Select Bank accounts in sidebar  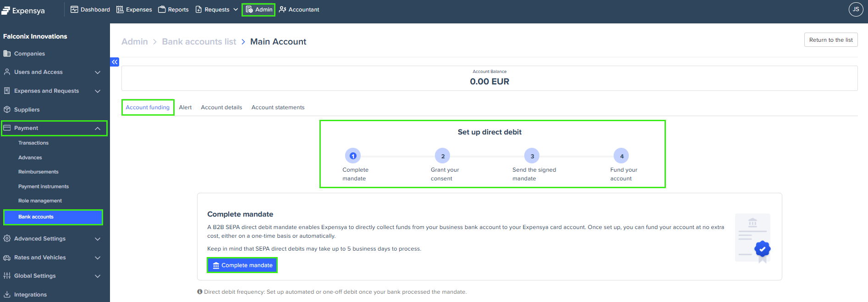(53, 217)
